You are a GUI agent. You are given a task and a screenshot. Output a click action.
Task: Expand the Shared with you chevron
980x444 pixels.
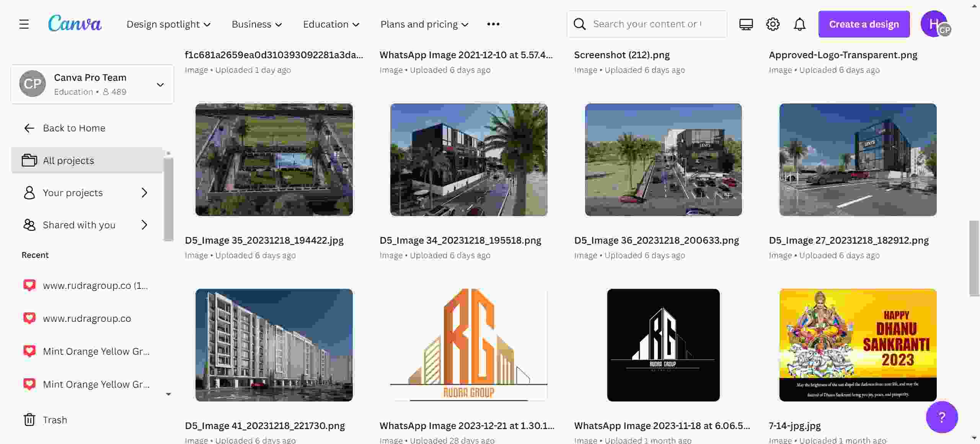tap(144, 225)
